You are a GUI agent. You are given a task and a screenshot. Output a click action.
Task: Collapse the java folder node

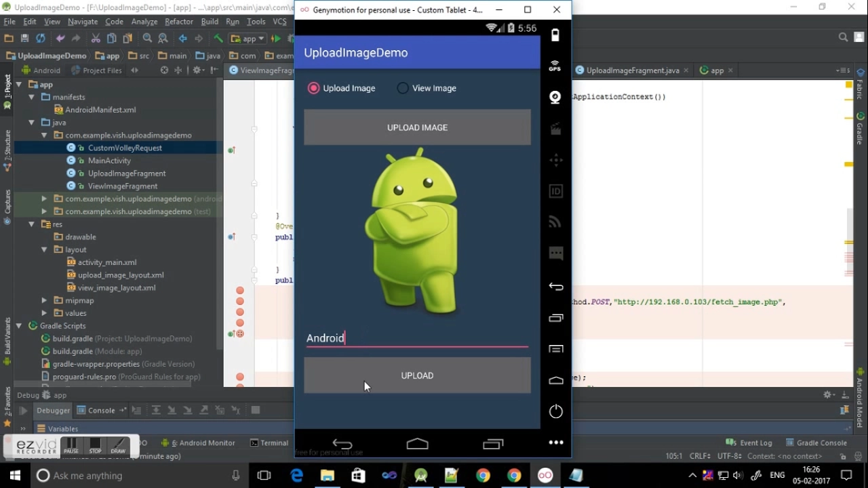pos(31,123)
